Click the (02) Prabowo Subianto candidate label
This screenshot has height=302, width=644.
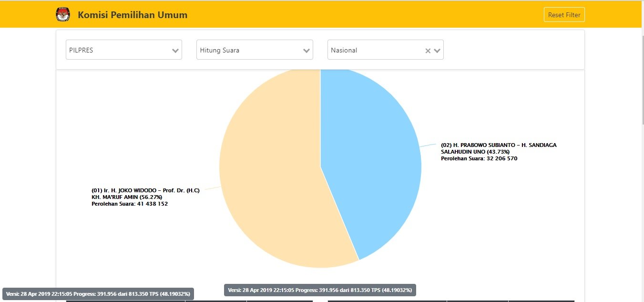tap(498, 145)
